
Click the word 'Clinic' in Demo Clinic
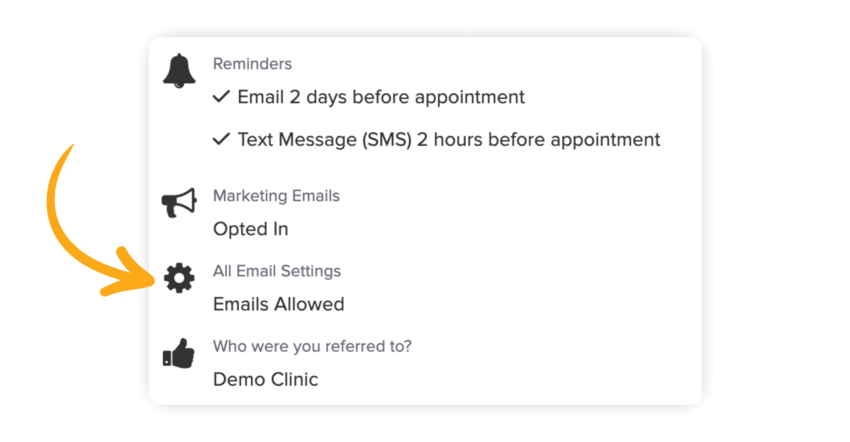pyautogui.click(x=292, y=380)
